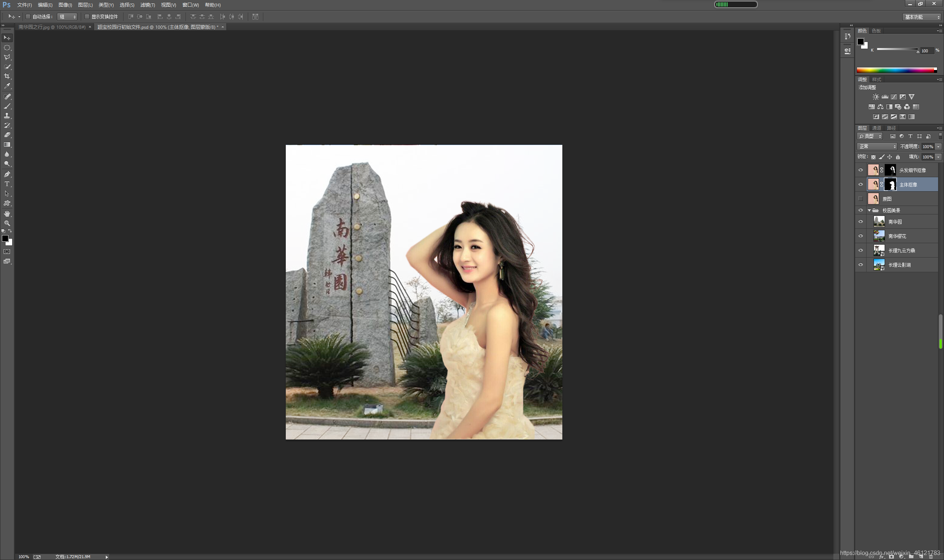Collapse the 校园美景 layer group
This screenshot has width=944, height=560.
point(869,211)
